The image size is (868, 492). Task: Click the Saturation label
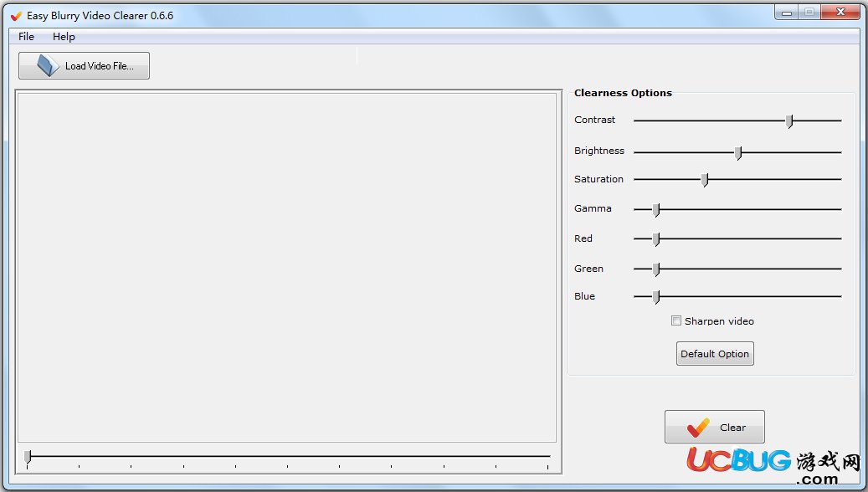pos(598,179)
